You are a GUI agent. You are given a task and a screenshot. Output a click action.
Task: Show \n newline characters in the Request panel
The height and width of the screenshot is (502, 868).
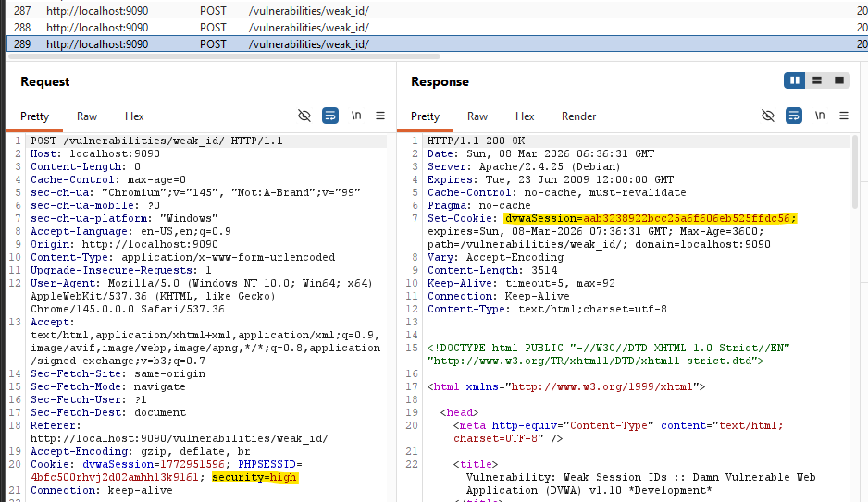(x=356, y=116)
